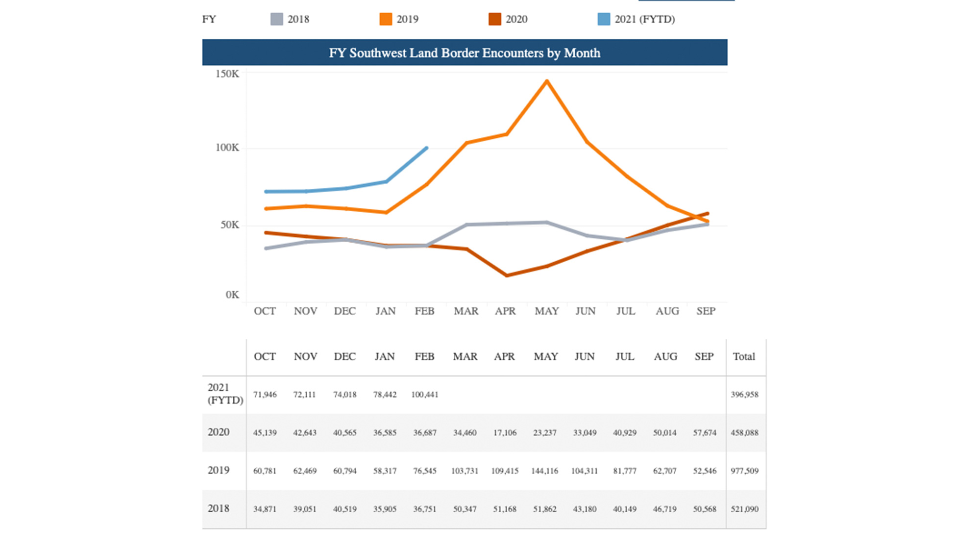Click the SEP label on chart x-axis

(706, 311)
